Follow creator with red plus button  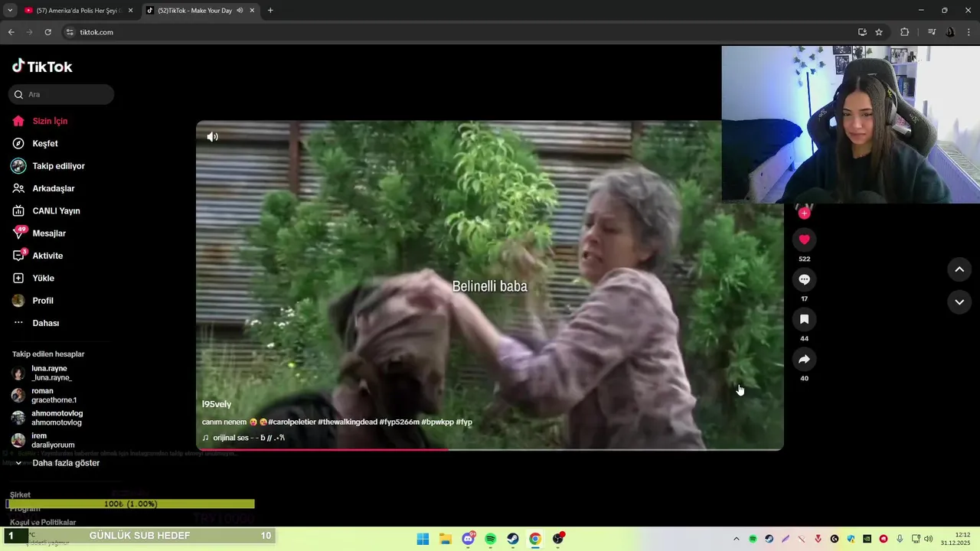[x=804, y=214]
